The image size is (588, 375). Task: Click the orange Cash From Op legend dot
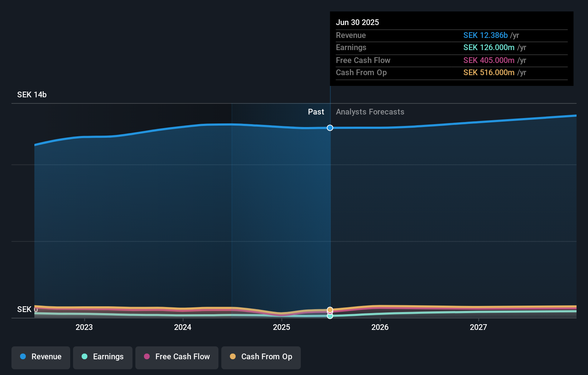(232, 356)
